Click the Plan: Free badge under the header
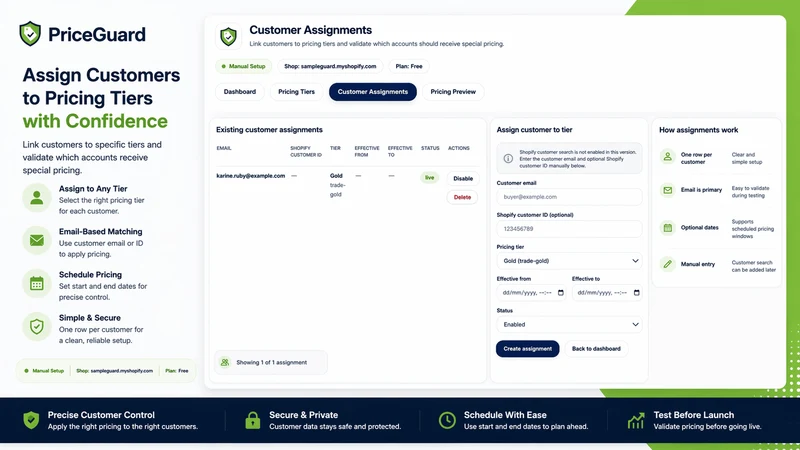 point(409,66)
